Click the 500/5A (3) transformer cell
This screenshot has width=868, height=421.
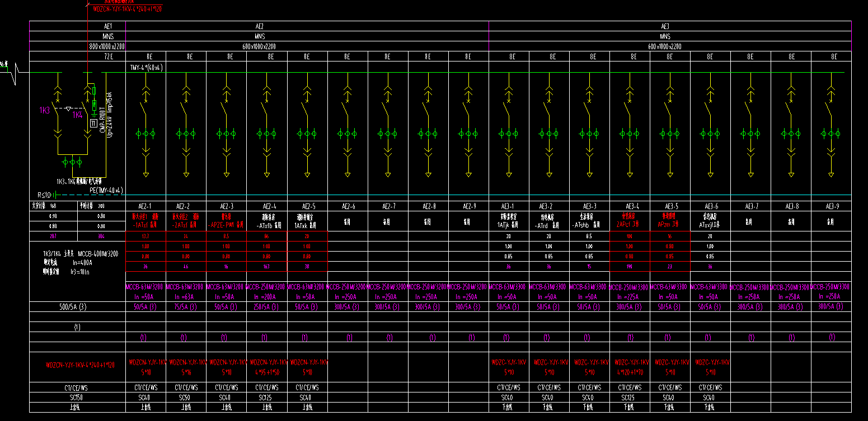click(78, 307)
